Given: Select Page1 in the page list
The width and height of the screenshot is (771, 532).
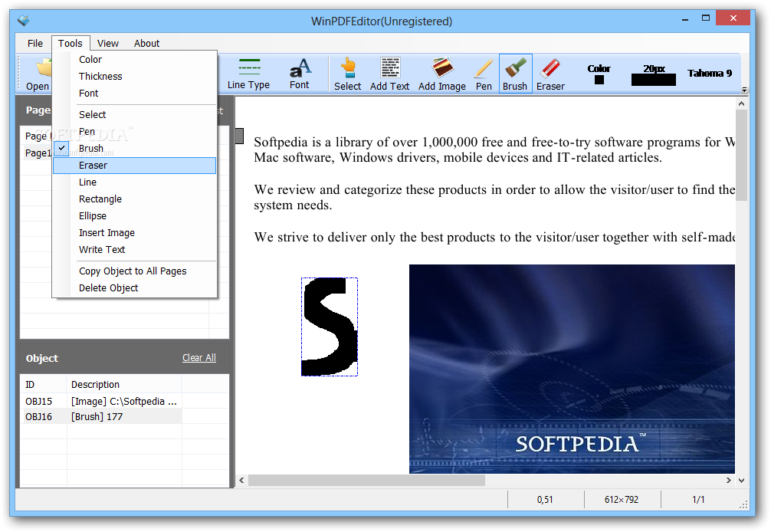Looking at the screenshot, I should tap(38, 153).
